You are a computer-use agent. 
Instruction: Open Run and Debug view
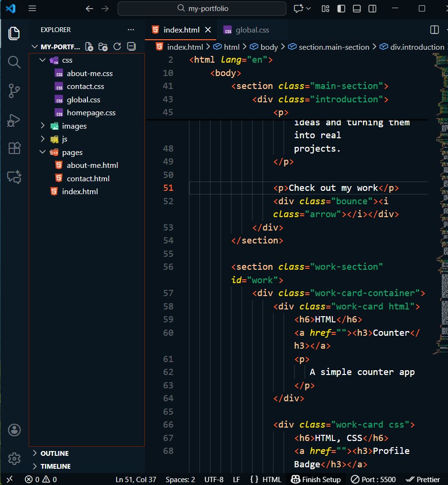click(x=14, y=120)
